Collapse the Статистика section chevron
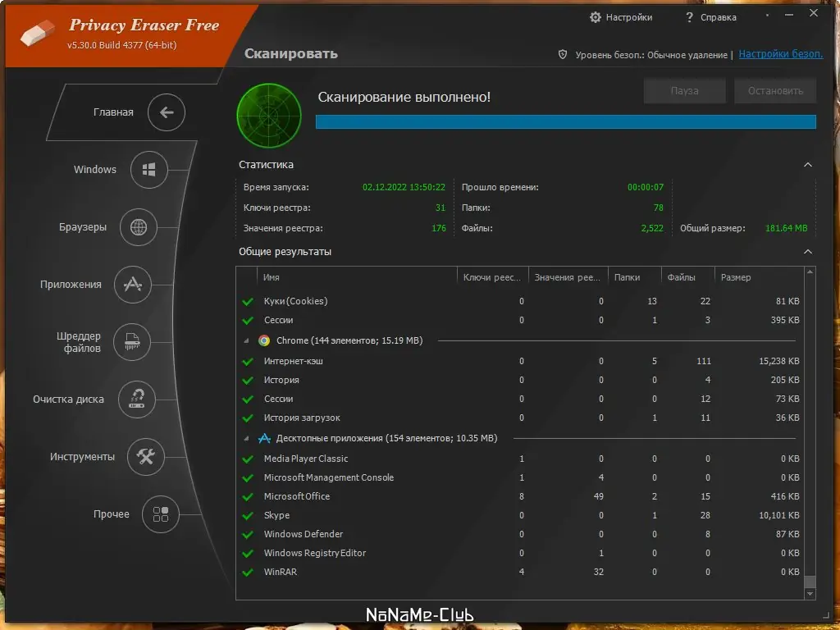Viewport: 840px width, 630px height. [x=808, y=164]
